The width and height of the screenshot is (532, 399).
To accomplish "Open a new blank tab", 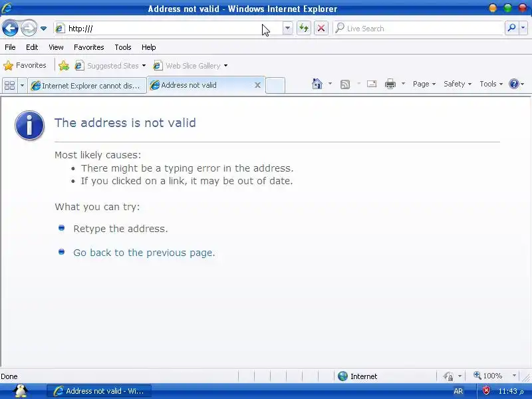I will pos(275,85).
